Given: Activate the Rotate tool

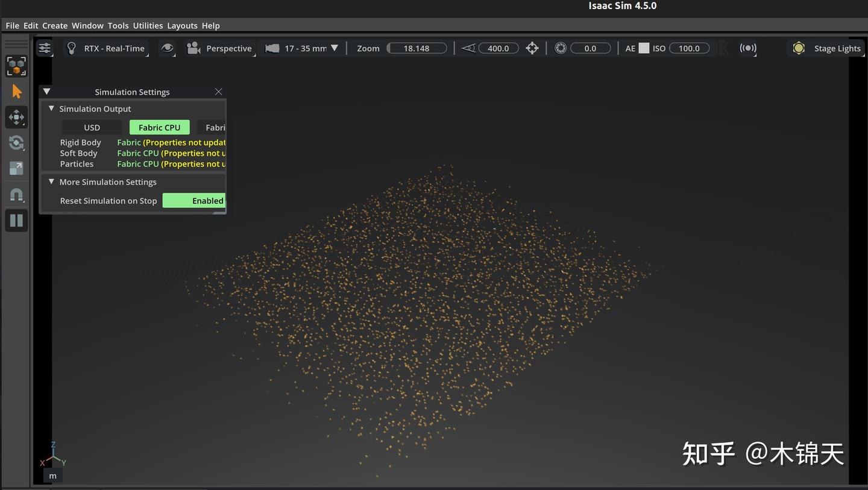Looking at the screenshot, I should click(16, 143).
